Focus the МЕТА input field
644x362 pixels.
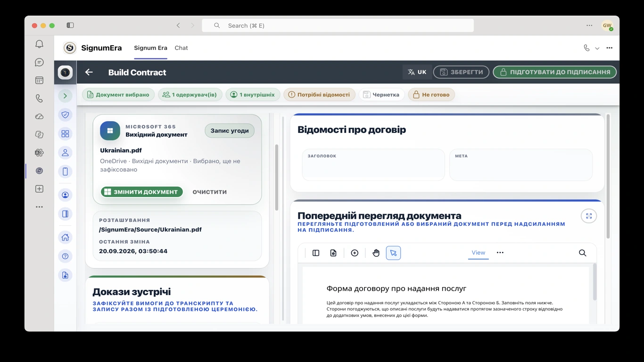[521, 165]
